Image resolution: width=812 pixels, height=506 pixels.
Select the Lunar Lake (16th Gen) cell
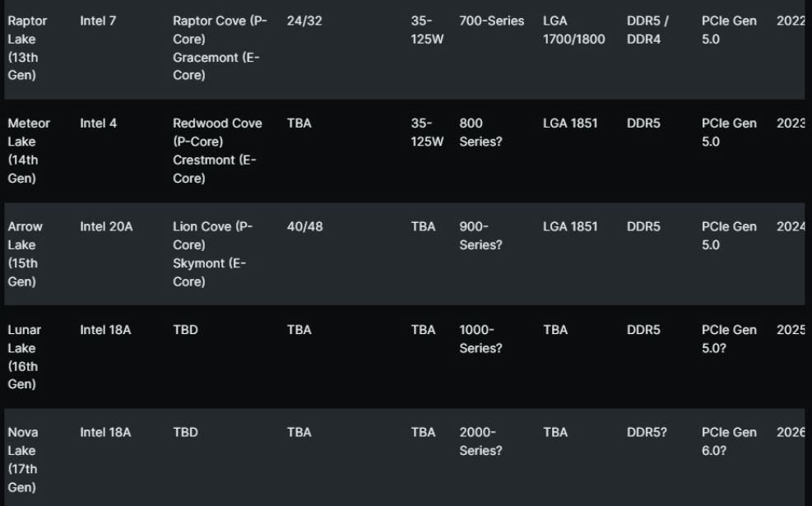[25, 357]
